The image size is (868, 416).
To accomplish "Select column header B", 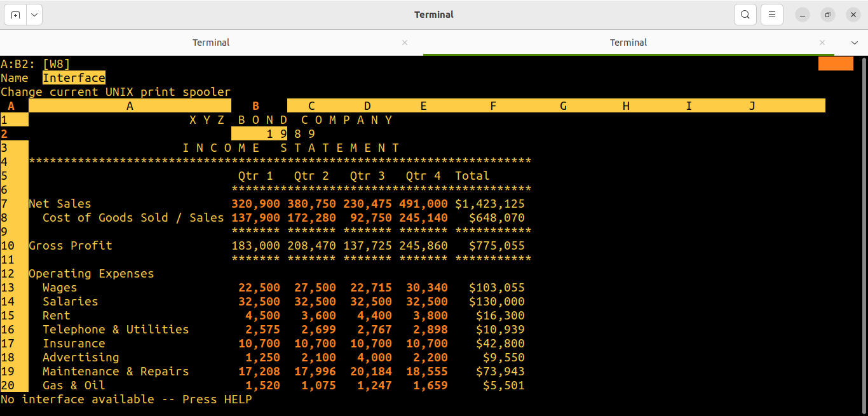I will (x=256, y=106).
